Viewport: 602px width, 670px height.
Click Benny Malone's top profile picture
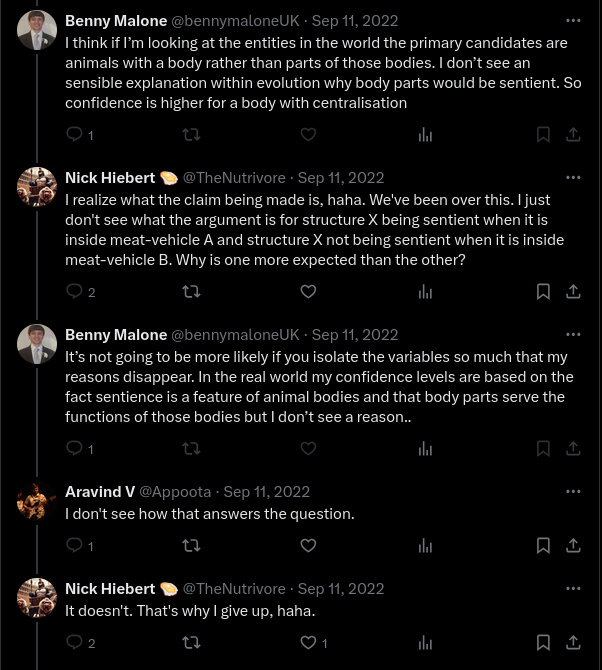(37, 30)
